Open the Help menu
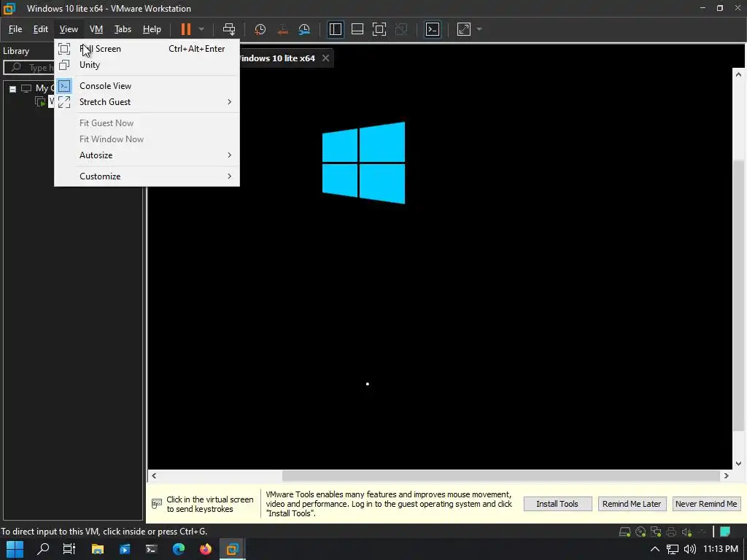Screen dimensions: 747x560 coord(152,29)
